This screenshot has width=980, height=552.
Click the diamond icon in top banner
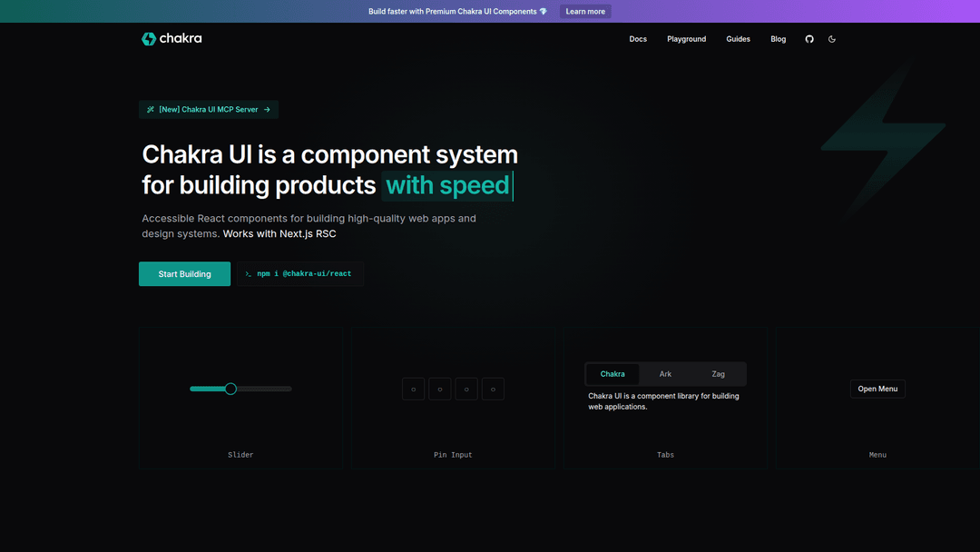[x=544, y=12]
